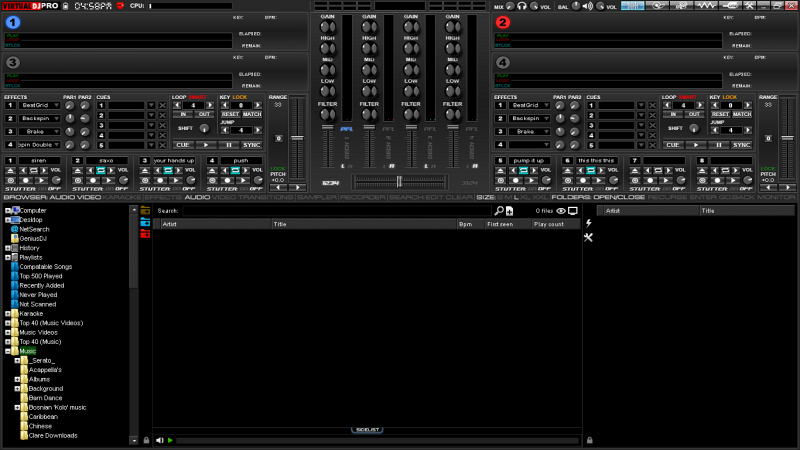Record into the saxo sample slot
This screenshot has height=450, width=800.
(x=92, y=181)
